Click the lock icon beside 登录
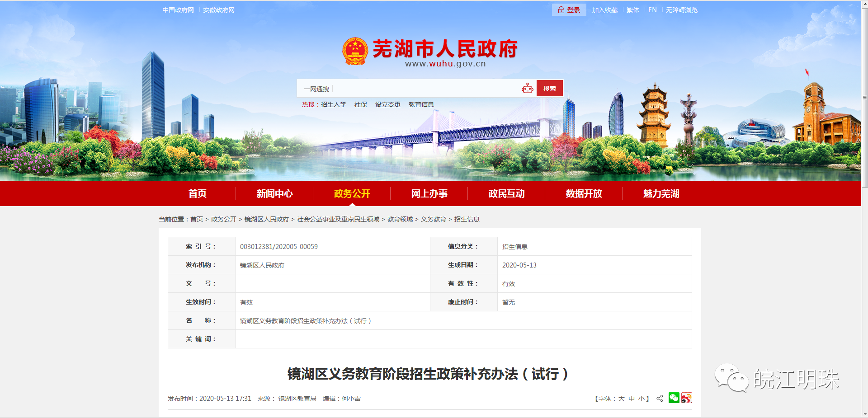 tap(561, 10)
